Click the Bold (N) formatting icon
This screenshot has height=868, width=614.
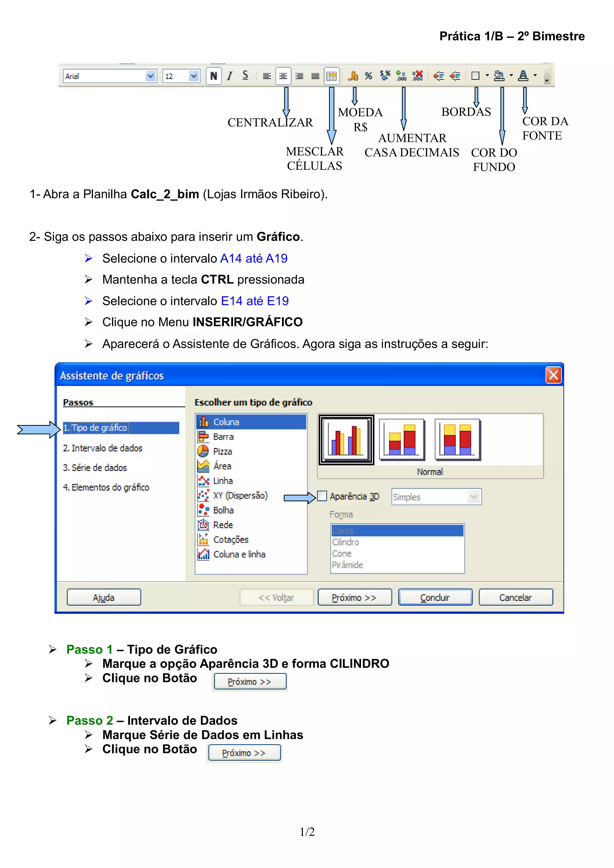tap(213, 76)
